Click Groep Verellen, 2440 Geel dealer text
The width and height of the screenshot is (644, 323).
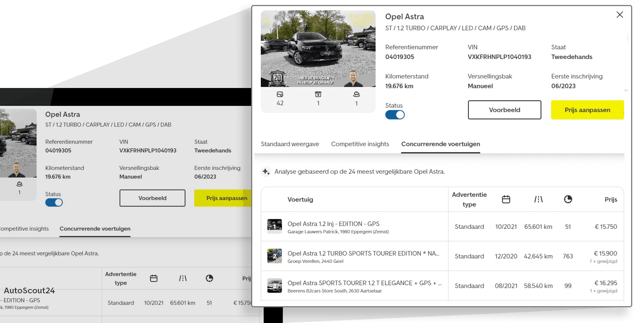(x=316, y=261)
